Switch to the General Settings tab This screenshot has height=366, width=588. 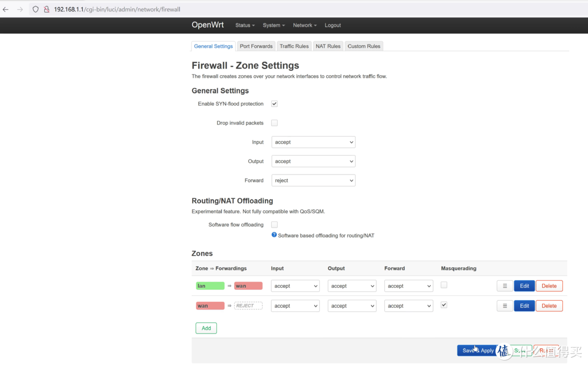point(213,46)
